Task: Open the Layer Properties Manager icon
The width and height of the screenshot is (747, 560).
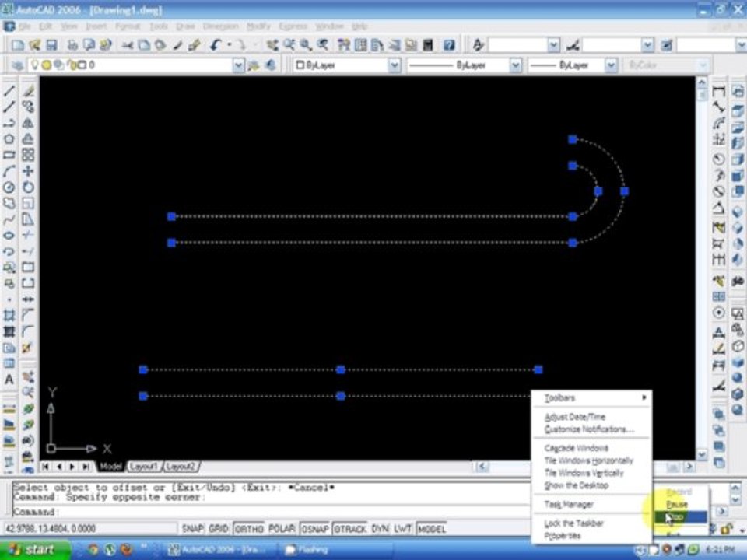Action: click(17, 65)
